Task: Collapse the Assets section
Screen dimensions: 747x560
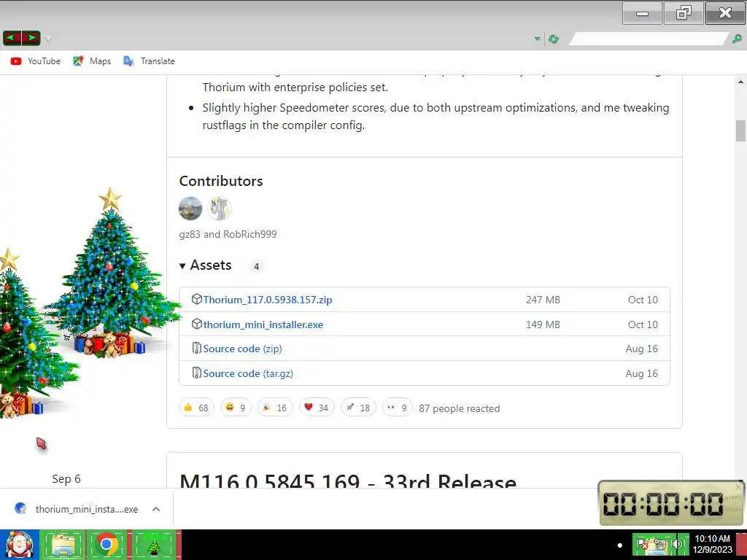Action: [205, 265]
